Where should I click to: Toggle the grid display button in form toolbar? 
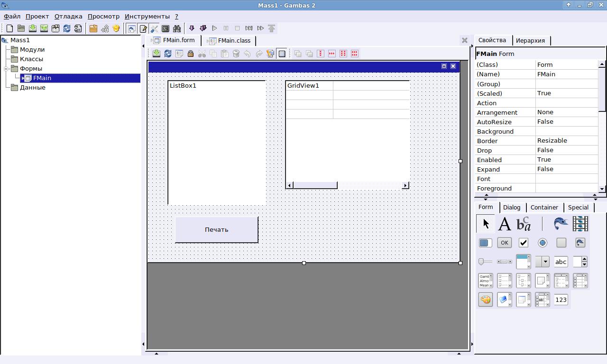coord(282,54)
